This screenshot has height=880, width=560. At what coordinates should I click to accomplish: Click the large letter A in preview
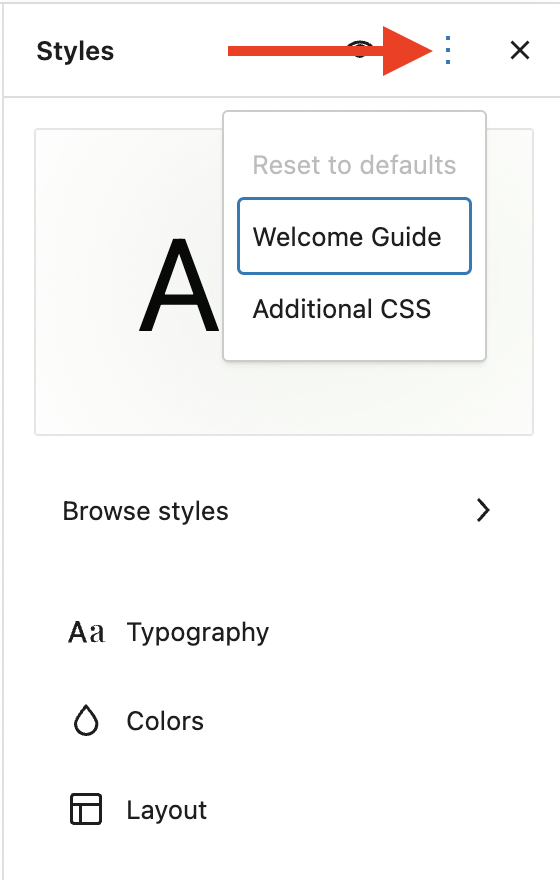(178, 285)
